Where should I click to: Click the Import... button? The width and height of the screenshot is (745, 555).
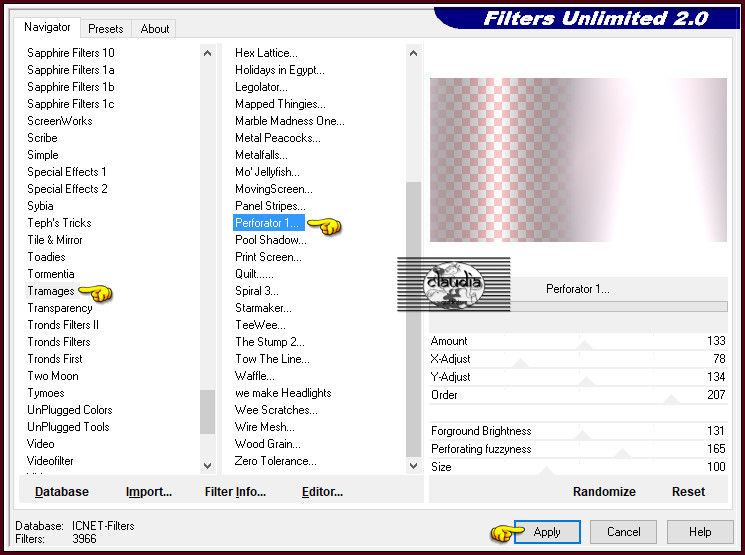(149, 492)
